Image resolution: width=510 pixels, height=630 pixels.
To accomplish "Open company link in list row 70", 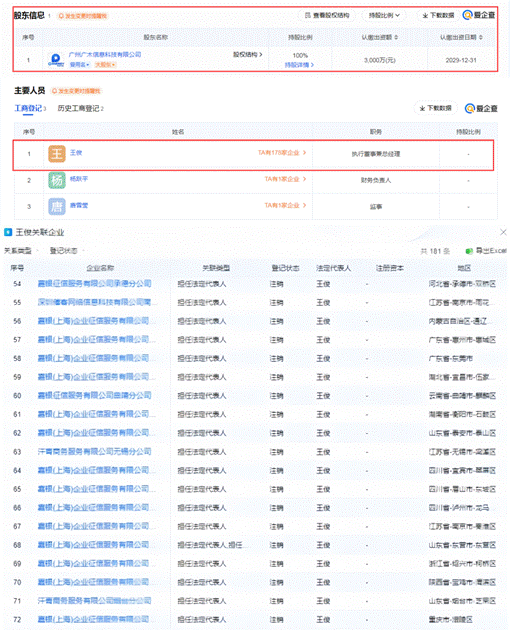I will coord(96,582).
